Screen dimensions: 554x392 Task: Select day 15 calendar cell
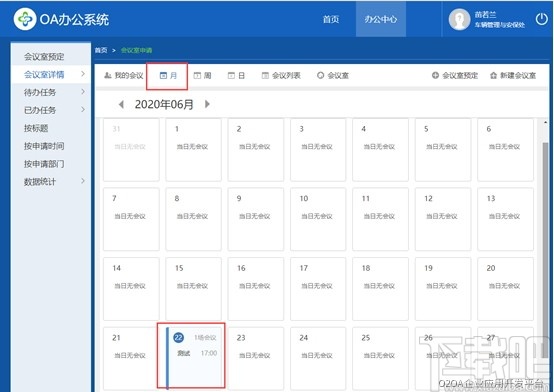[193, 289]
